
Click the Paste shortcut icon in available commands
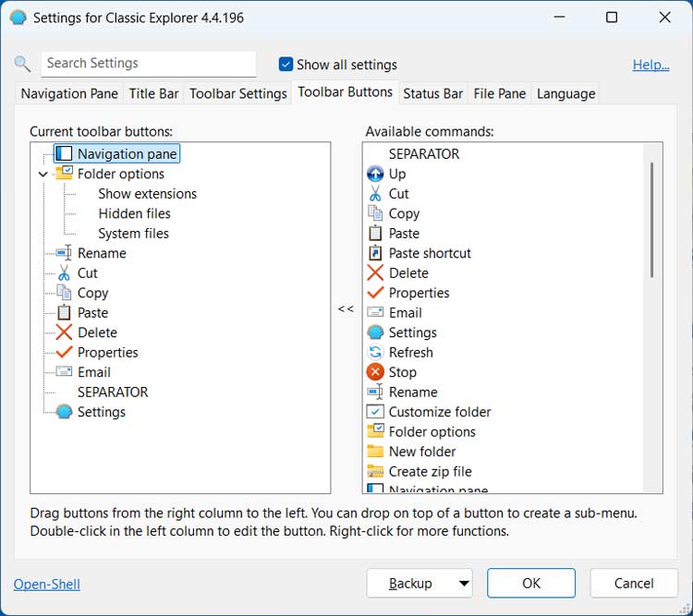click(375, 253)
